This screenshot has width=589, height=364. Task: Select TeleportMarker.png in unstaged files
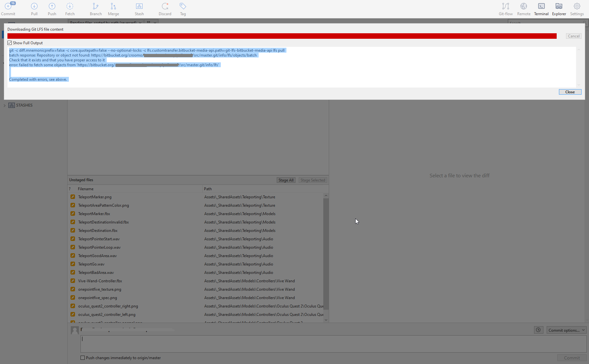(196, 197)
